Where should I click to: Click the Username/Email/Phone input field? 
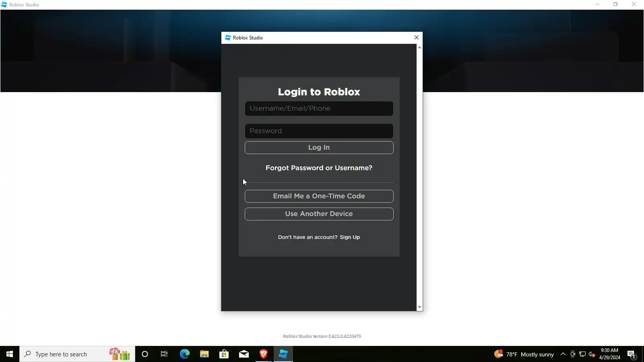click(x=319, y=109)
